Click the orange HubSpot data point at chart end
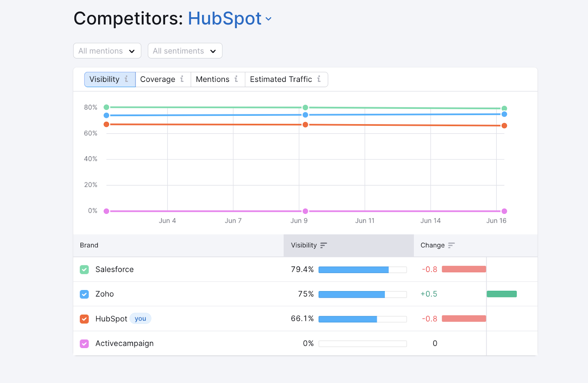The width and height of the screenshot is (588, 383). coord(504,126)
